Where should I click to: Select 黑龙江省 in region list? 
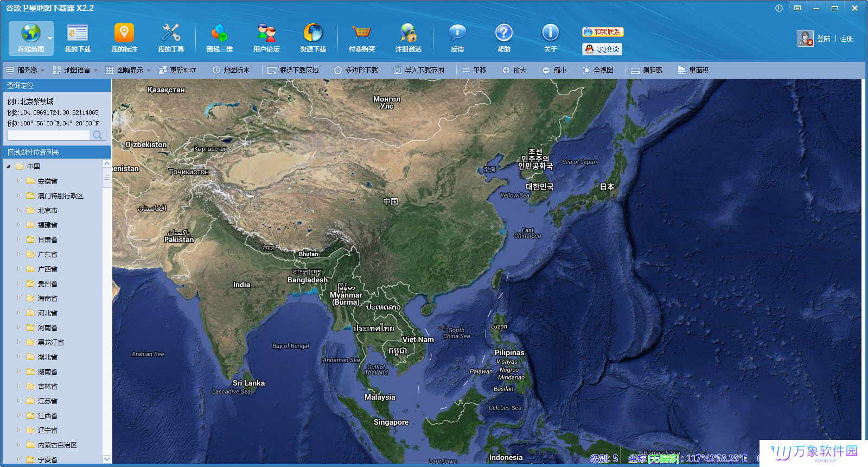[50, 343]
